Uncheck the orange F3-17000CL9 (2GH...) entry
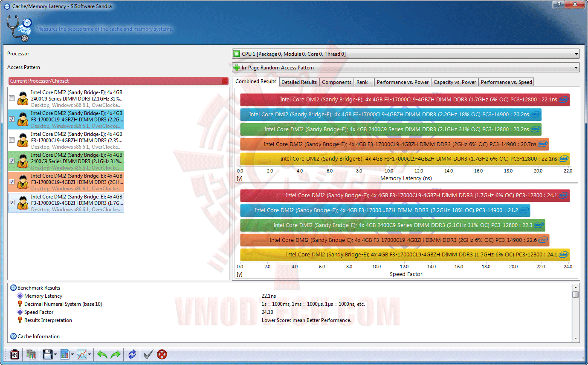The width and height of the screenshot is (588, 365). pyautogui.click(x=12, y=182)
